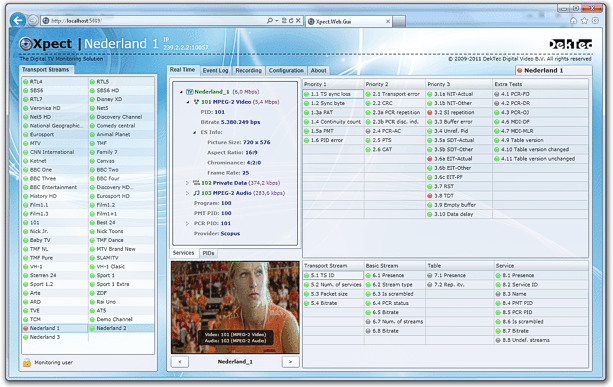Click the video preview thumbnail

[235, 308]
